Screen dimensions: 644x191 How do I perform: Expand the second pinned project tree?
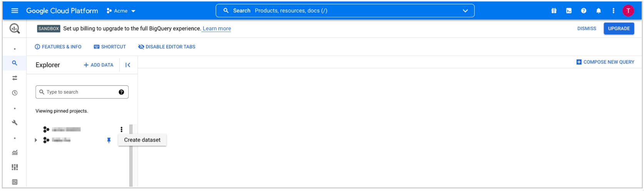36,140
